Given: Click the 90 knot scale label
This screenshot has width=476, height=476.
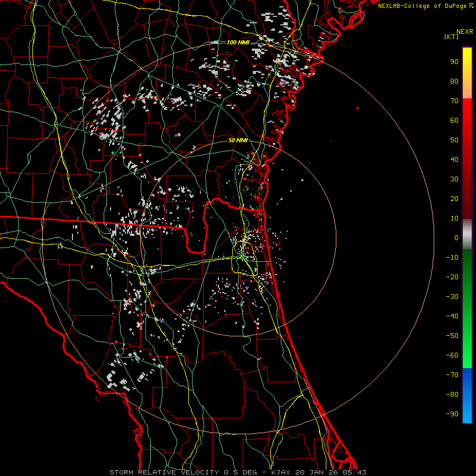Looking at the screenshot, I should (x=454, y=61).
